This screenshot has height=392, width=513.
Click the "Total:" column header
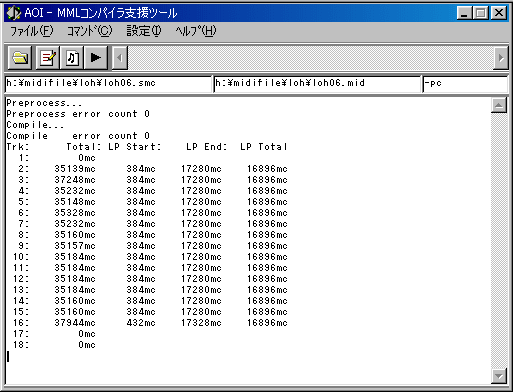(x=84, y=147)
